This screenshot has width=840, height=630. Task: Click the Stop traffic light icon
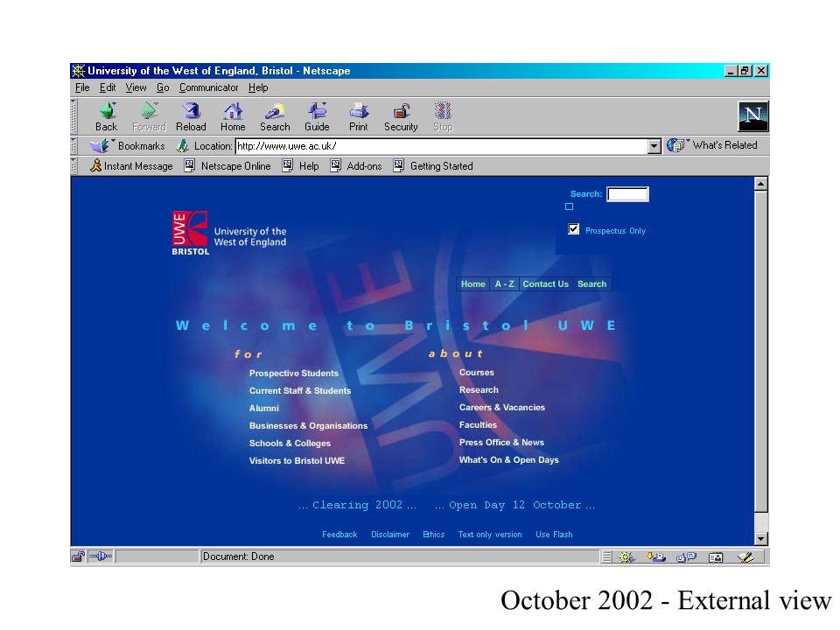pyautogui.click(x=443, y=116)
